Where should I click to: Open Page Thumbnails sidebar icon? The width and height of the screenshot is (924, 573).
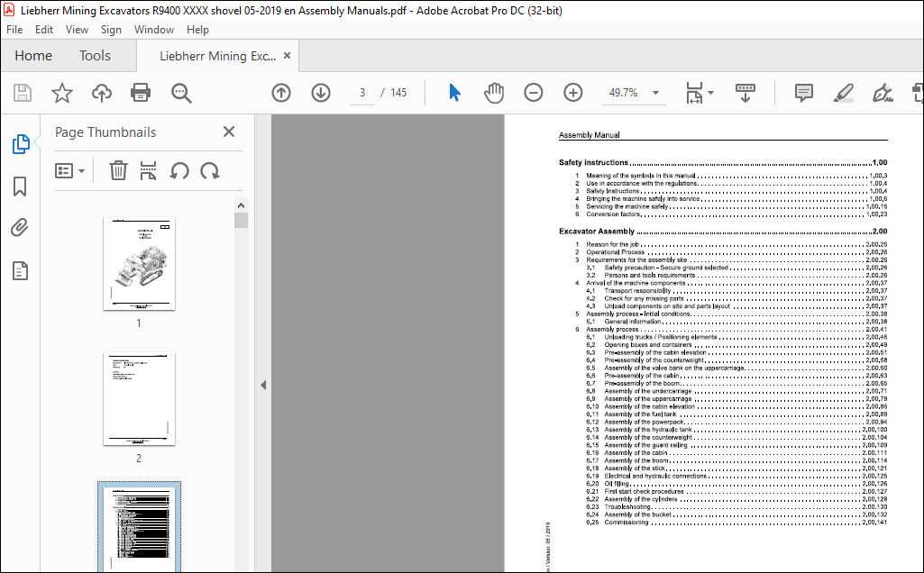point(21,143)
